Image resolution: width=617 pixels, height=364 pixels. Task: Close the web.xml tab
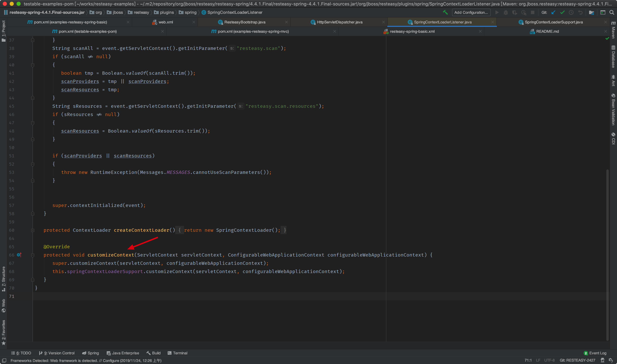tap(194, 22)
